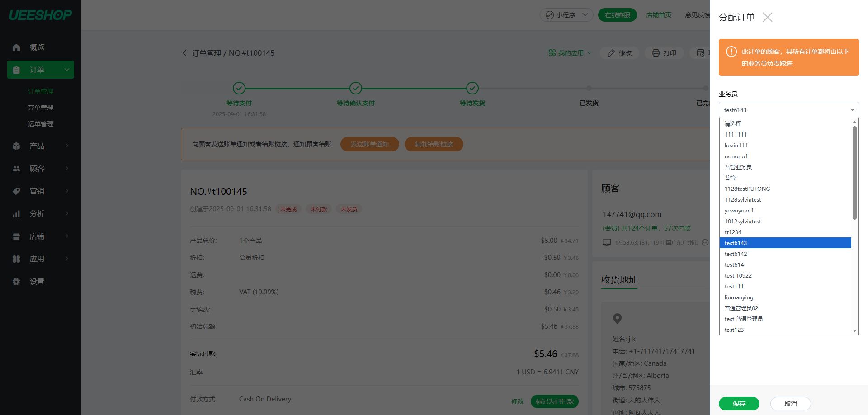This screenshot has width=868, height=415.
Task: Open the 业务员 dropdown showing test6143
Action: coord(788,110)
